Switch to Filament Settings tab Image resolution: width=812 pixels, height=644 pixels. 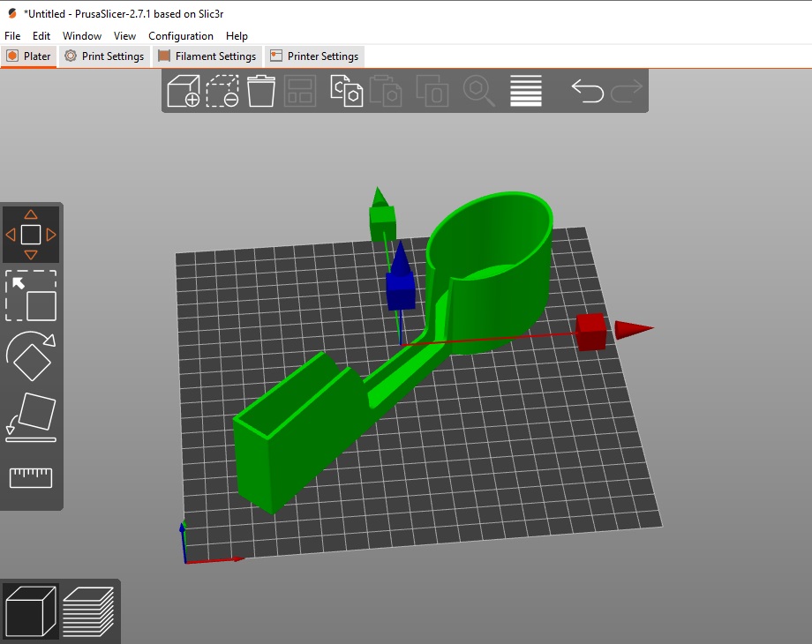pyautogui.click(x=207, y=56)
